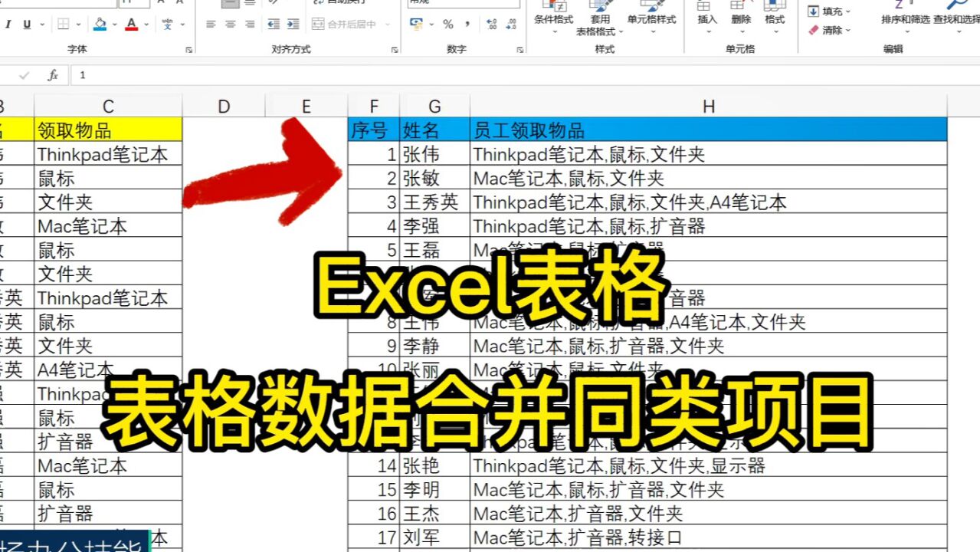980x552 pixels.
Task: Select the cell with name 李静
Action: [x=435, y=346]
